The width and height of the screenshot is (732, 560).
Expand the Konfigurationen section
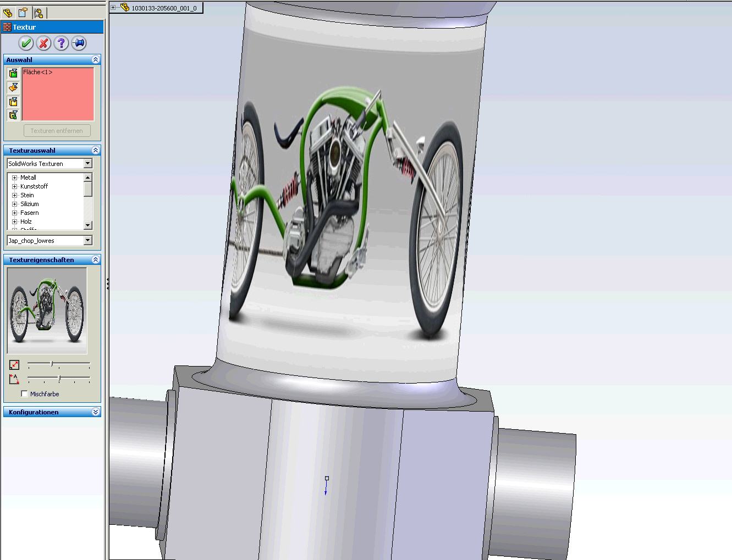pyautogui.click(x=96, y=412)
